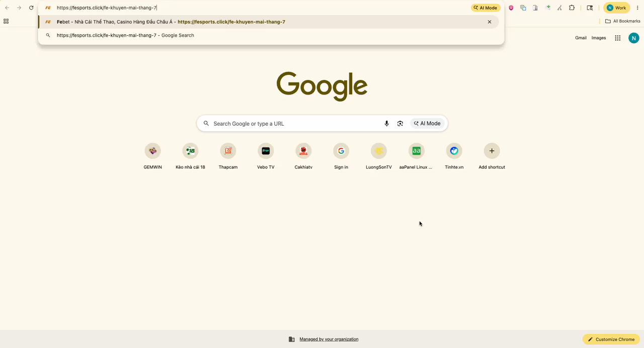This screenshot has width=644, height=348.
Task: Open the Cakhiatv shortcut
Action: [x=303, y=156]
